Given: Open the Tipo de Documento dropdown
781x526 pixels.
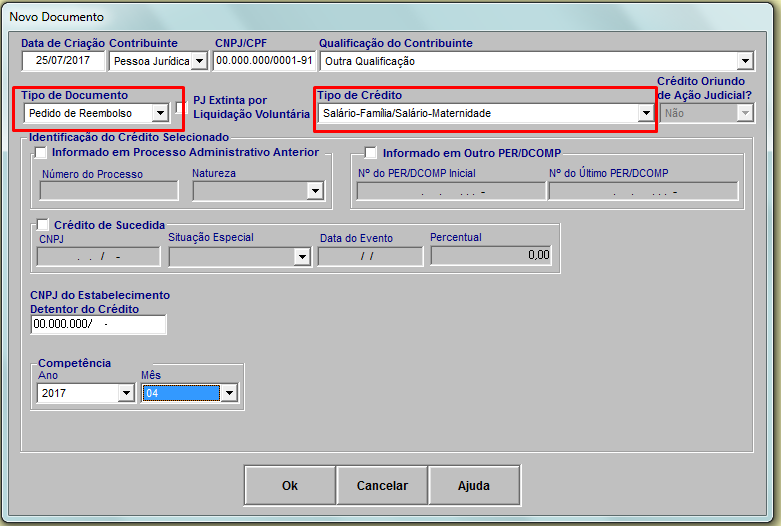Looking at the screenshot, I should pyautogui.click(x=160, y=113).
